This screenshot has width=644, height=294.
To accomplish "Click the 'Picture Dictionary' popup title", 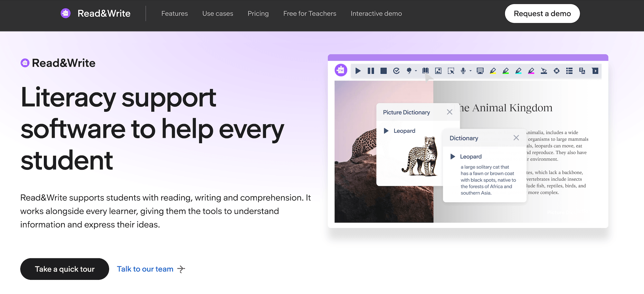I will pyautogui.click(x=406, y=112).
